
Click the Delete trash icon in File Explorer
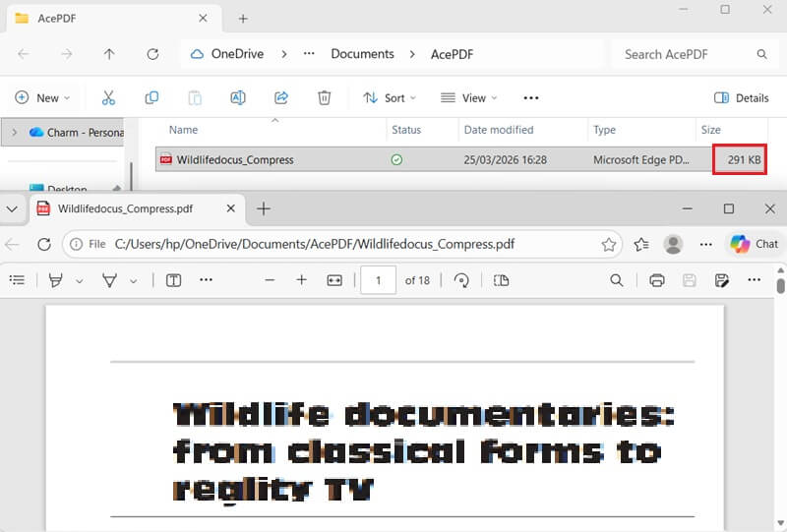point(325,98)
